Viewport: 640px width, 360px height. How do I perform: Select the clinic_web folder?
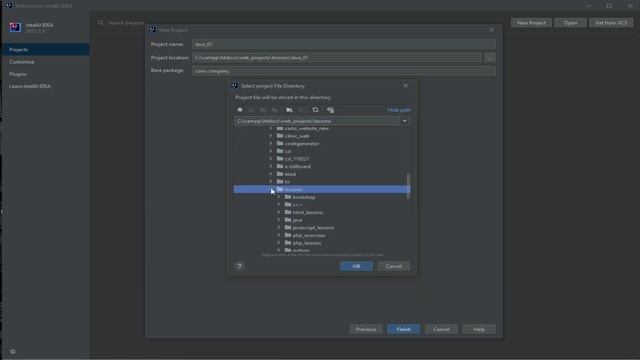[297, 136]
